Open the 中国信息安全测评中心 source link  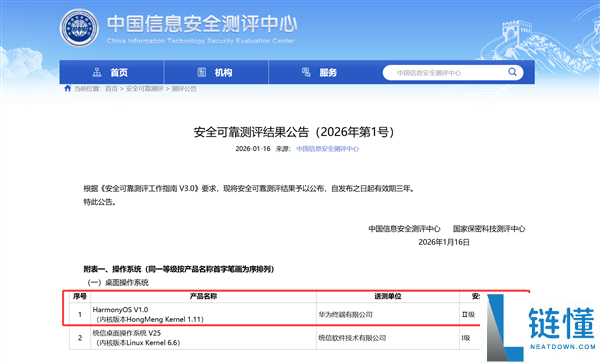pyautogui.click(x=328, y=149)
